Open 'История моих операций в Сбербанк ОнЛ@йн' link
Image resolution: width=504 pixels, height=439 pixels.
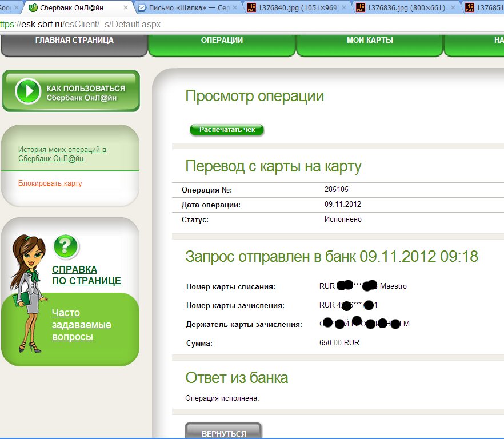(62, 154)
